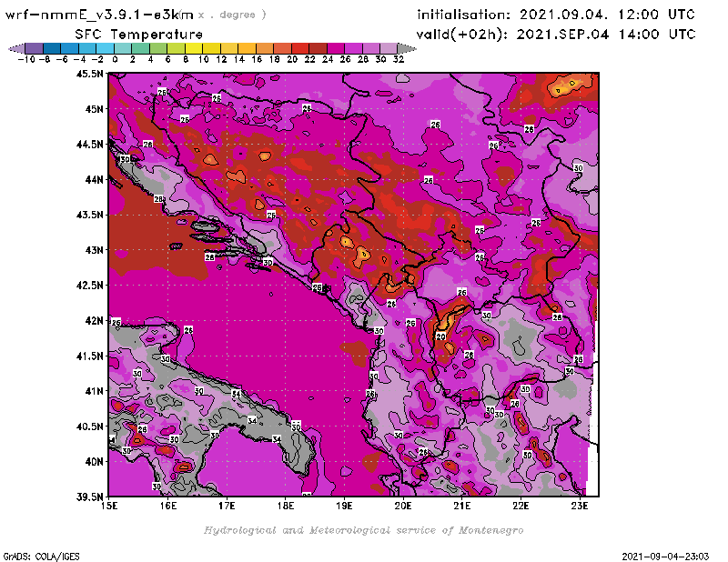
Task: Click the '16' value on the color bar
Action: tap(257, 59)
